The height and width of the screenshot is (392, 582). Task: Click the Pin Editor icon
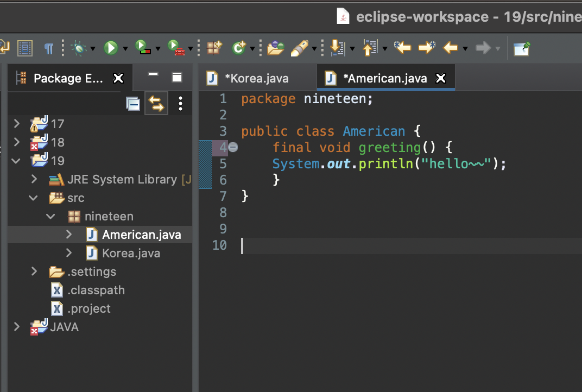522,49
